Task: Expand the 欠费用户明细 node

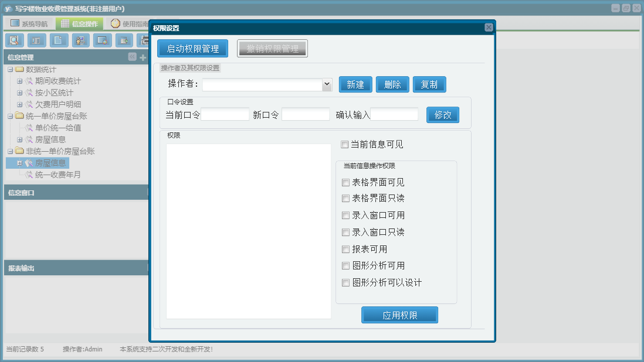Action: point(19,104)
